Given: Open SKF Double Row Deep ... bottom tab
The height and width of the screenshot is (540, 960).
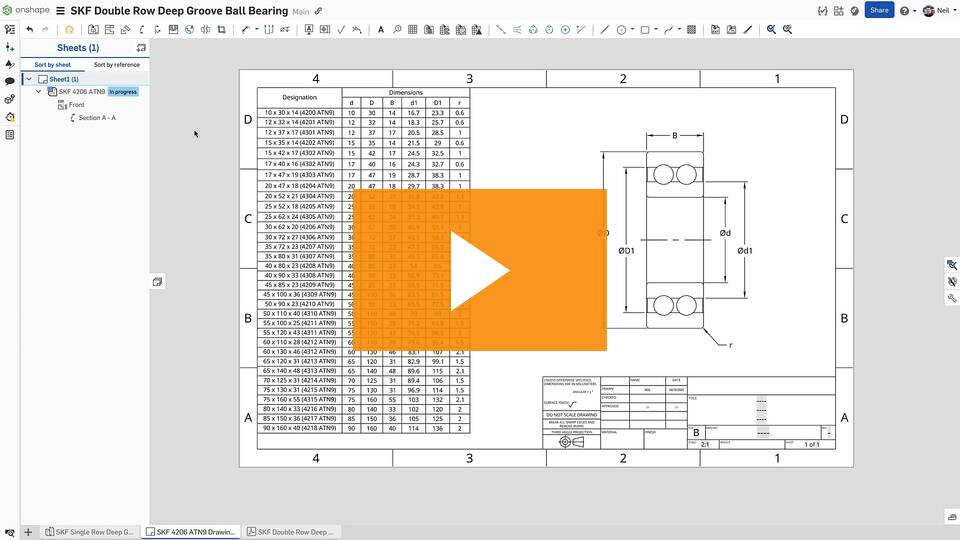Looking at the screenshot, I should pyautogui.click(x=291, y=532).
